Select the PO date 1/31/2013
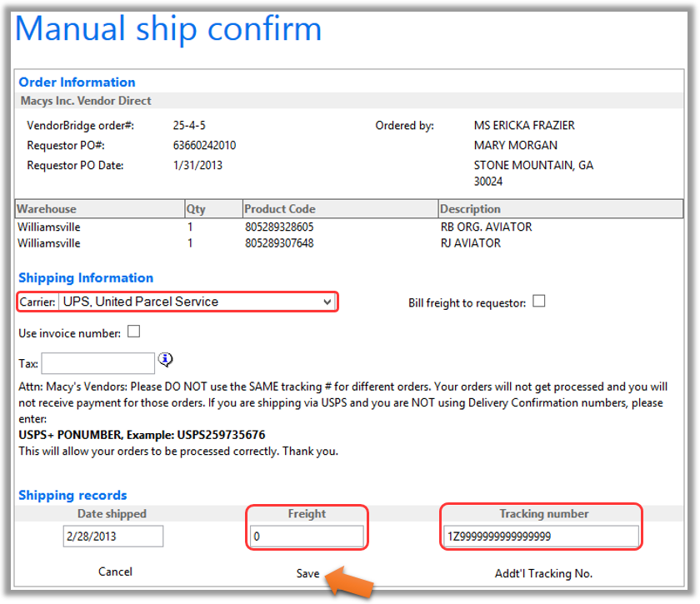The image size is (700, 604). pyautogui.click(x=197, y=166)
